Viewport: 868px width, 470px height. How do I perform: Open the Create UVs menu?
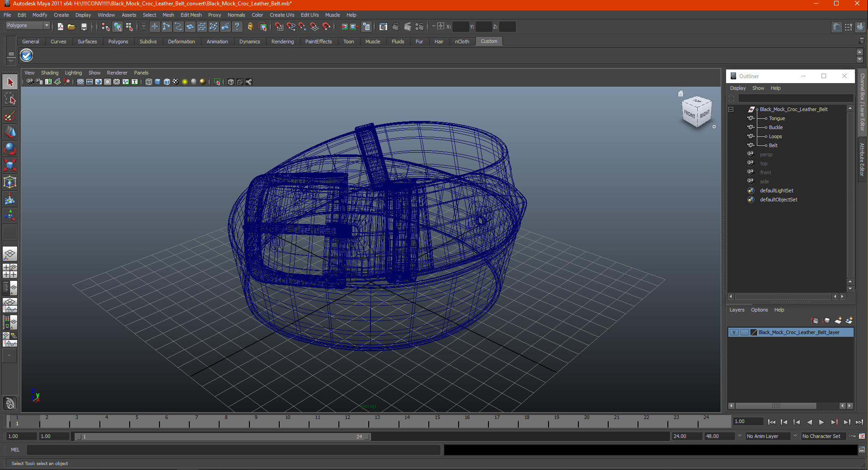(282, 15)
